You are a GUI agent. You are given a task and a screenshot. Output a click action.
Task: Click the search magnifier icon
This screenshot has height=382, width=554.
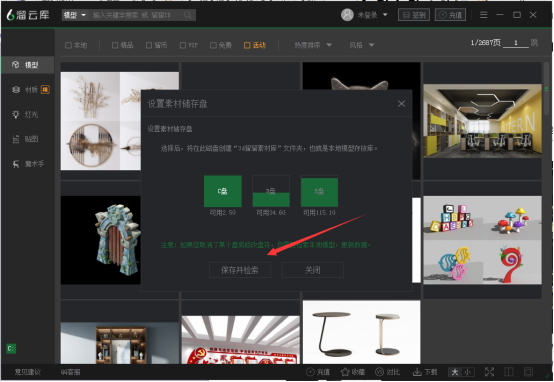pyautogui.click(x=188, y=15)
